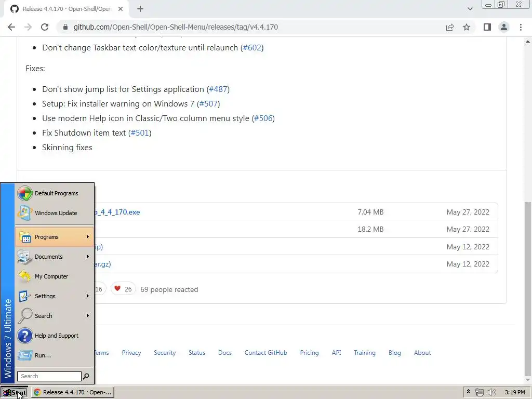
Task: Open My Computer from start menu
Action: tap(54, 276)
